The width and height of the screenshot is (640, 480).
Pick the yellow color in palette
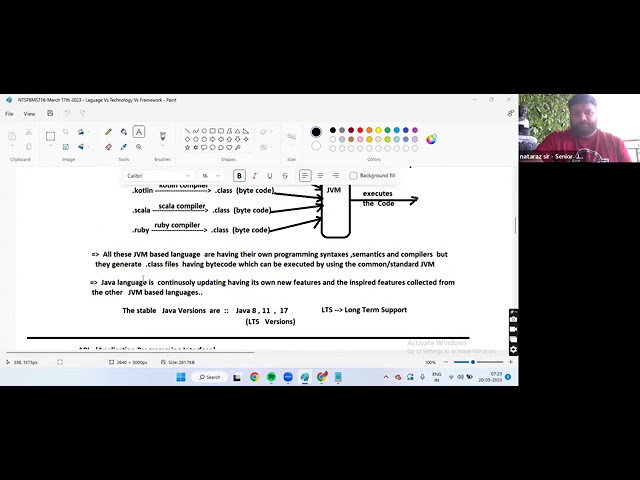point(378,130)
